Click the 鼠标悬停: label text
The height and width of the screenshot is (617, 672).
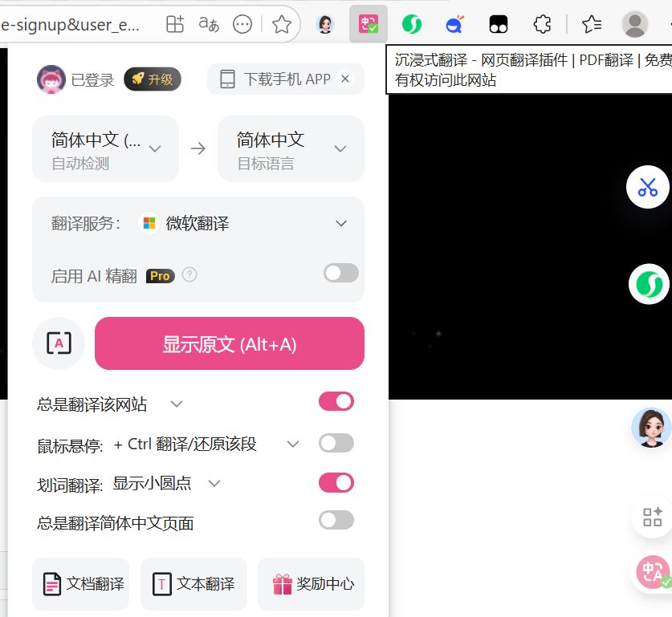click(x=71, y=446)
